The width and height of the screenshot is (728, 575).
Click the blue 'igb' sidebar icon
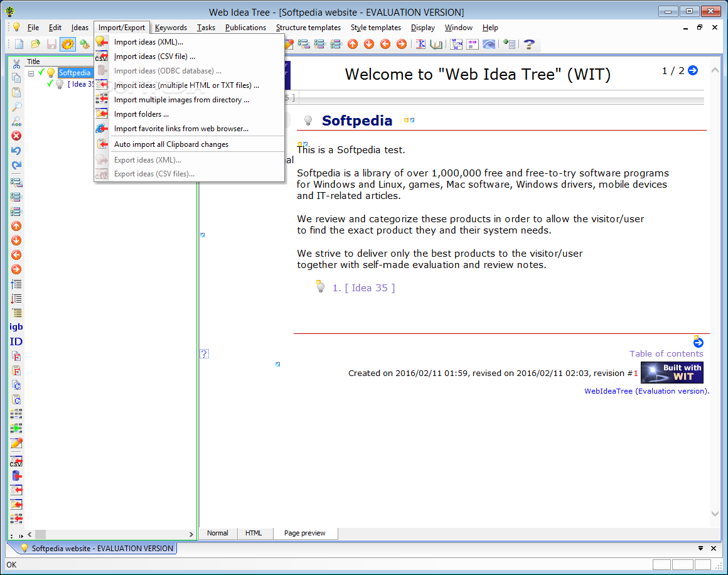(16, 327)
